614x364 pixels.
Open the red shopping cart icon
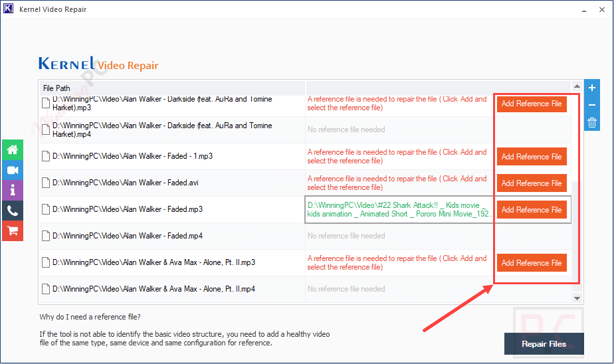[x=13, y=231]
